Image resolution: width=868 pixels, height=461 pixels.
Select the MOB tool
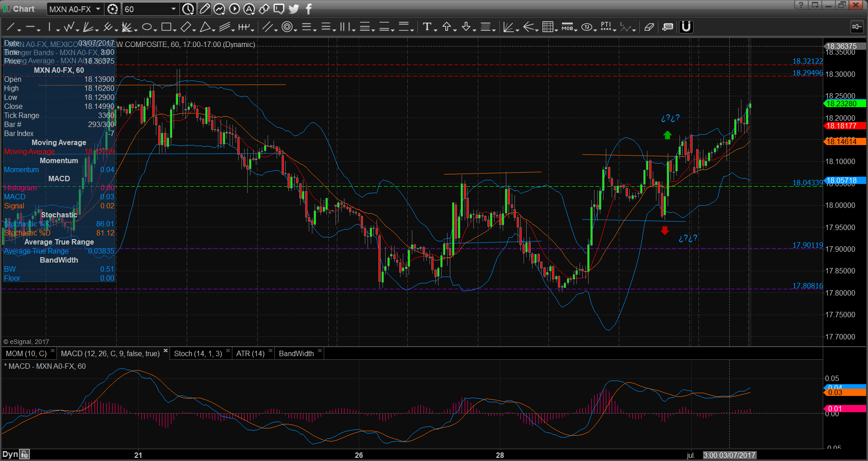coord(567,27)
